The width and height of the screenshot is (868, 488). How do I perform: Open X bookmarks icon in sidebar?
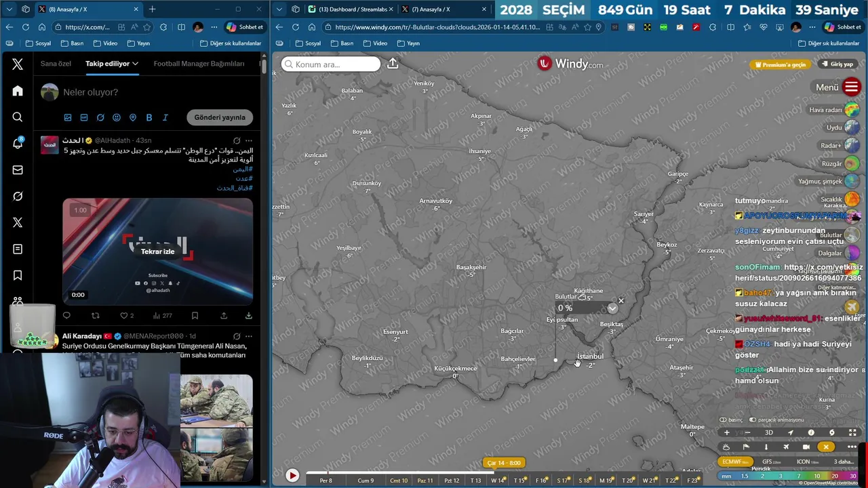pyautogui.click(x=18, y=275)
